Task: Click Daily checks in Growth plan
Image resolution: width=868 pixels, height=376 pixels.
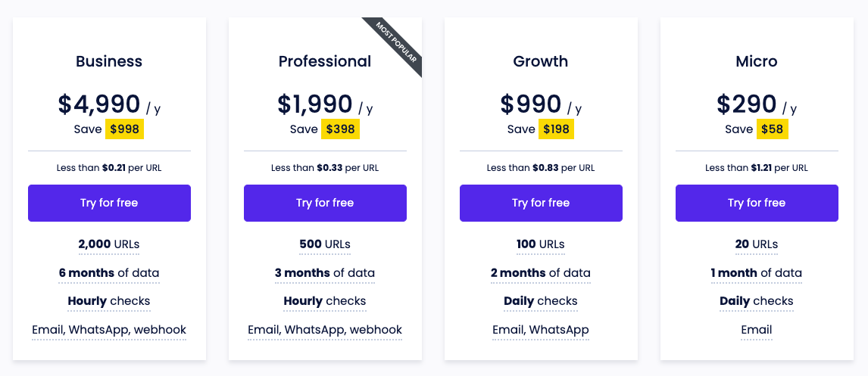Action: (x=541, y=301)
